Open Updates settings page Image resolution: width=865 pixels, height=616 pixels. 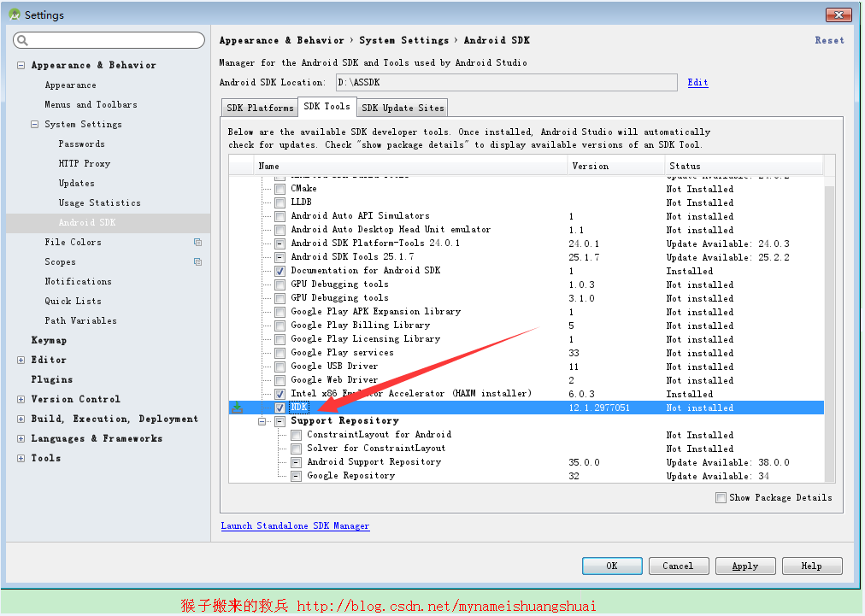pyautogui.click(x=77, y=183)
